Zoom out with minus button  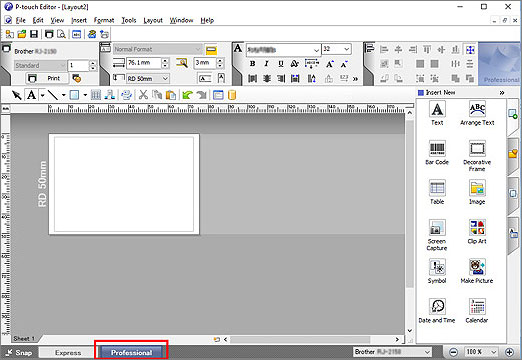click(x=453, y=352)
